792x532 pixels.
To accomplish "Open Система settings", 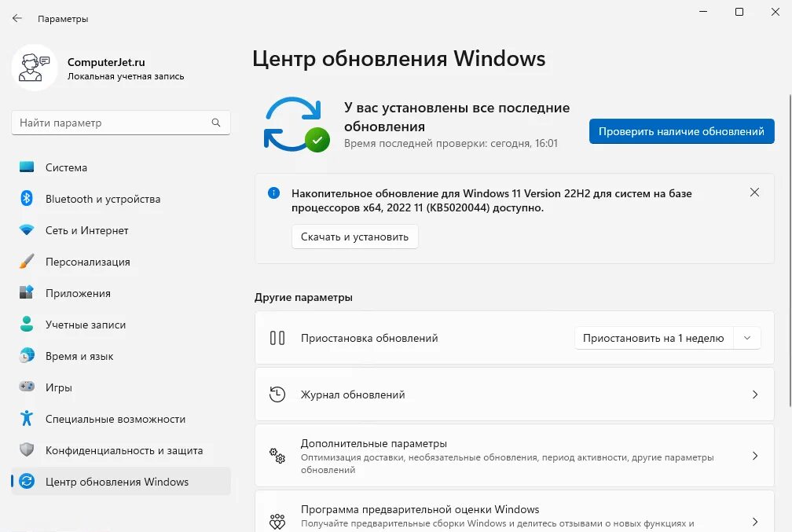I will coord(121,167).
